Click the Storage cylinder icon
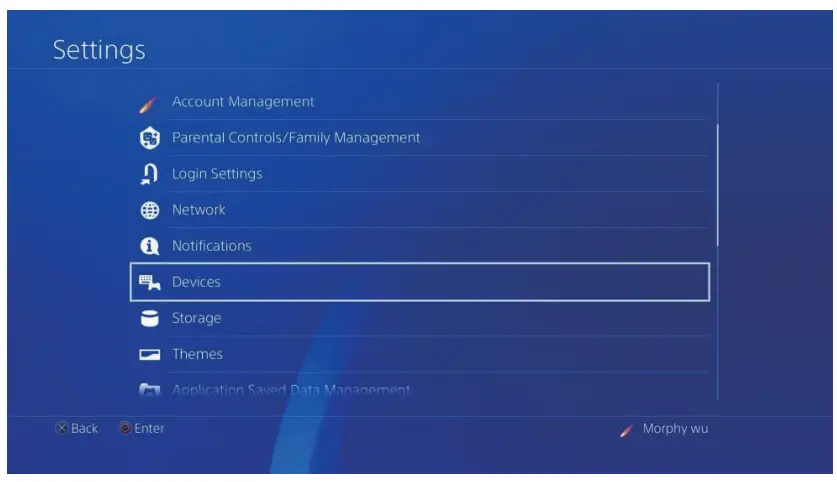 pos(149,318)
